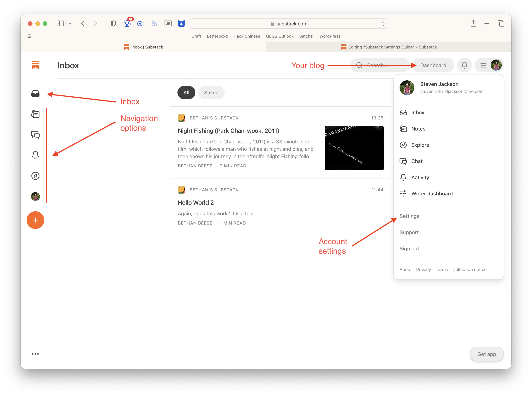Click the orange plus create button

click(35, 220)
